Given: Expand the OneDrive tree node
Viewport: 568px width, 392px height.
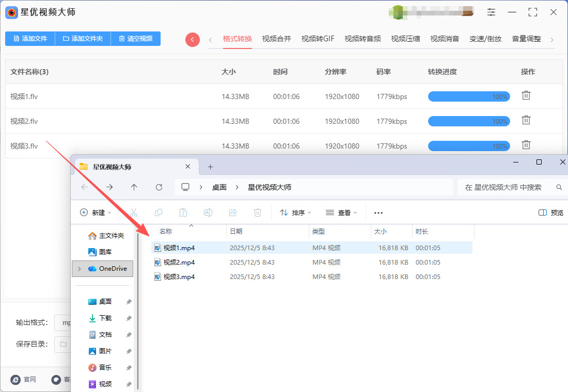Looking at the screenshot, I should pos(79,269).
